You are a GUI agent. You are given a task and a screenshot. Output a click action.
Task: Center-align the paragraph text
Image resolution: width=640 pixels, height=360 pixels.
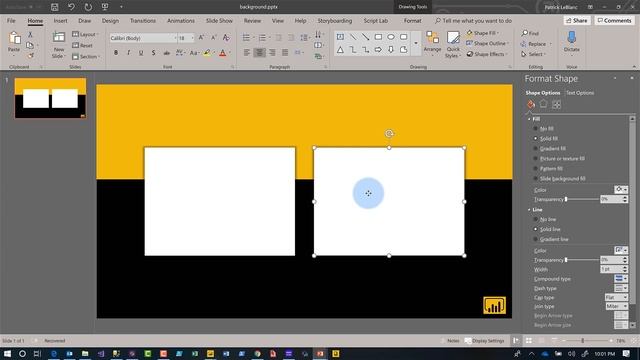pos(259,53)
